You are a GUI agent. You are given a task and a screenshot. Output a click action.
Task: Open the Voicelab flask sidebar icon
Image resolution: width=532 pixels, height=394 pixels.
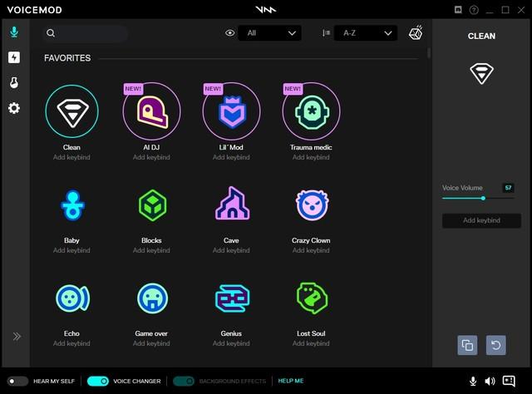click(x=14, y=83)
